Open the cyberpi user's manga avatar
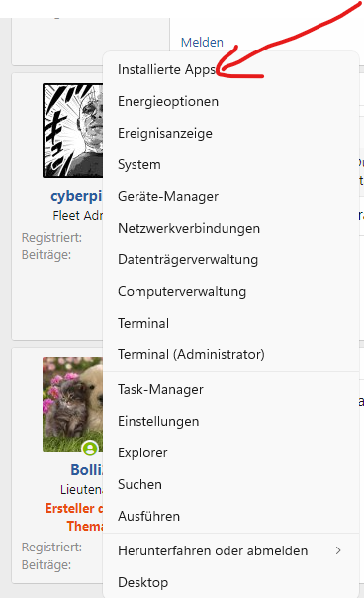This screenshot has width=364, height=598. click(73, 131)
